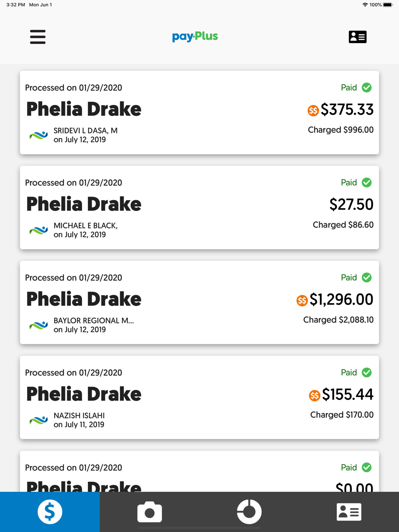Open the partially visible $0.00 claim
This screenshot has width=399, height=532.
(199, 471)
